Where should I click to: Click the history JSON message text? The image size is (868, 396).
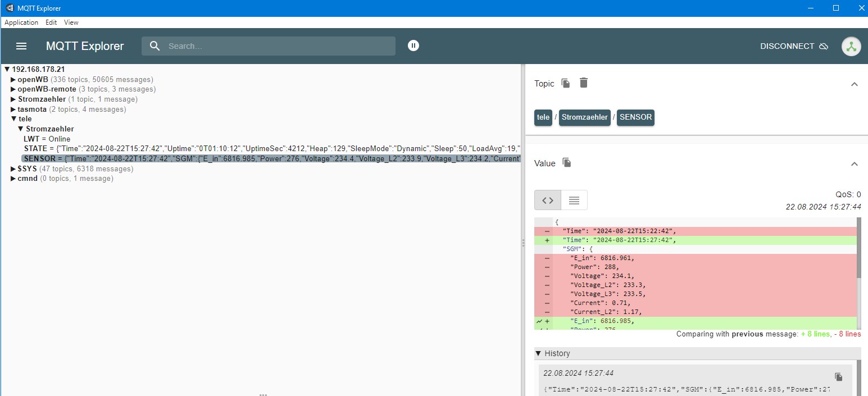point(687,389)
